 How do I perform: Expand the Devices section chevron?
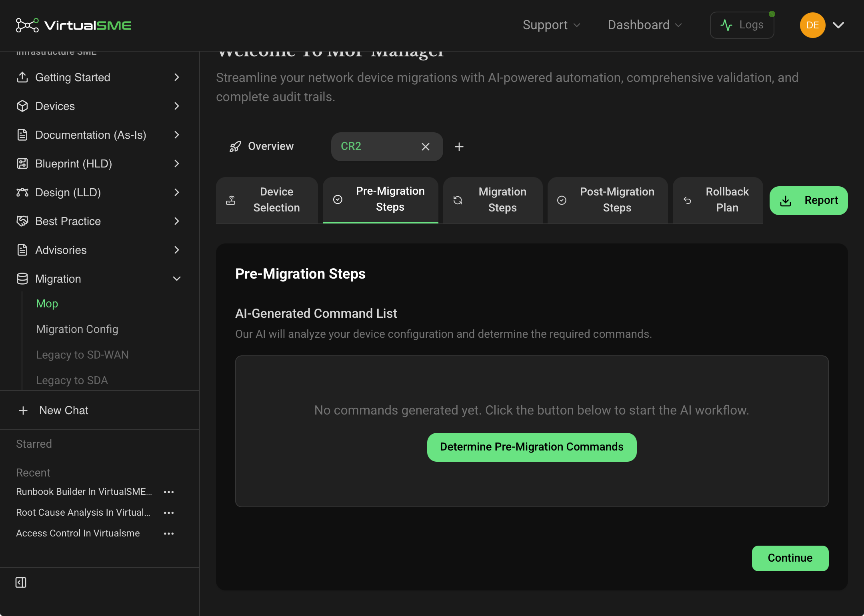click(x=177, y=106)
